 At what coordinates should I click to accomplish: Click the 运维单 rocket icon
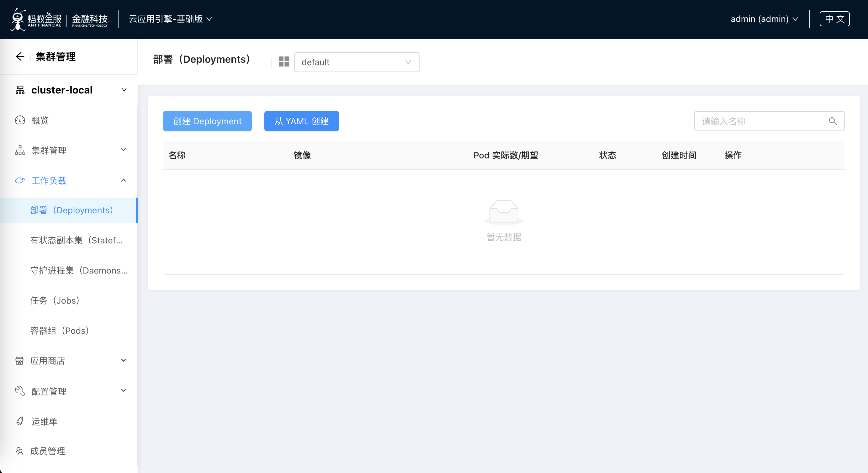click(x=20, y=421)
